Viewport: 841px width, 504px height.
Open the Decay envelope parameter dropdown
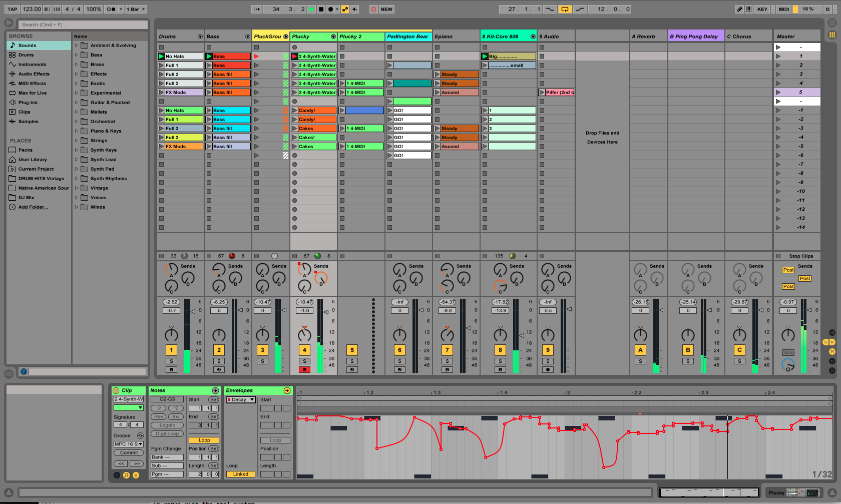[x=241, y=399]
